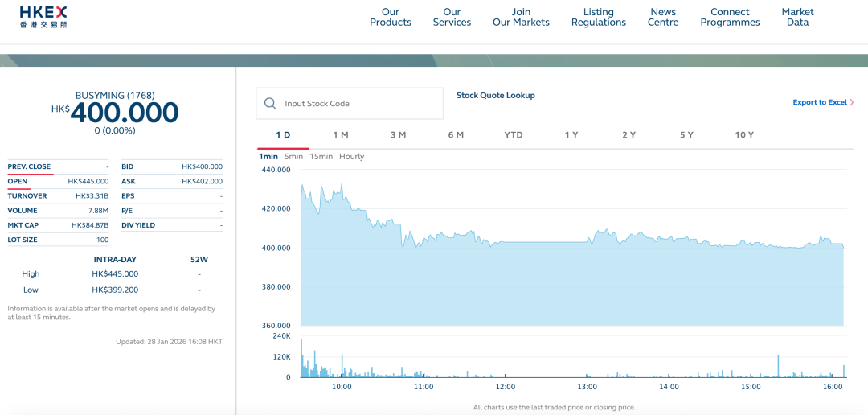Select the Hourly interval option
868x415 pixels.
[x=351, y=157]
